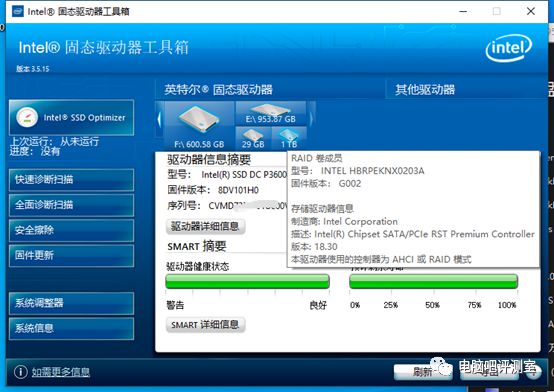Click the tooltip firmware G002 text
The height and width of the screenshot is (392, 554).
pos(350,184)
